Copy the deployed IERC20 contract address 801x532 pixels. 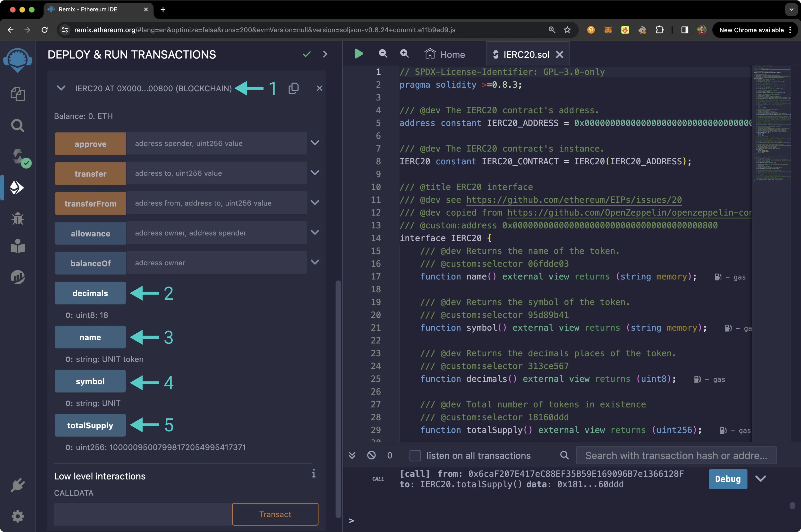(294, 88)
